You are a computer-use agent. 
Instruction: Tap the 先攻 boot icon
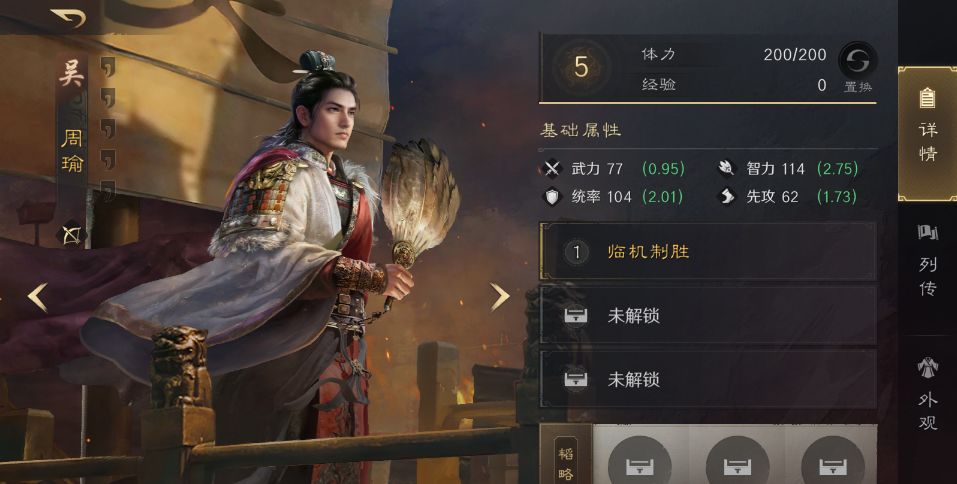[x=726, y=197]
